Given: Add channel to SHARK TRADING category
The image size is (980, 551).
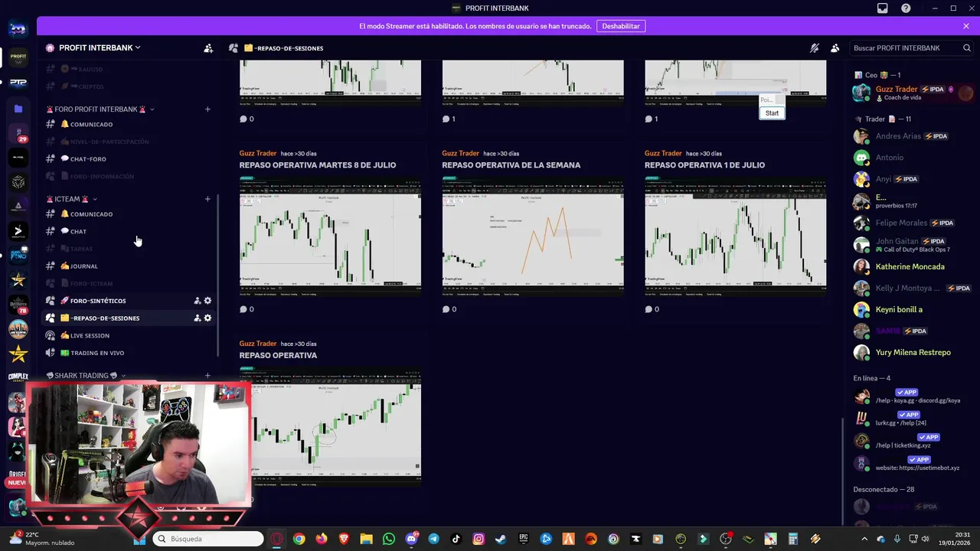Looking at the screenshot, I should pyautogui.click(x=207, y=376).
